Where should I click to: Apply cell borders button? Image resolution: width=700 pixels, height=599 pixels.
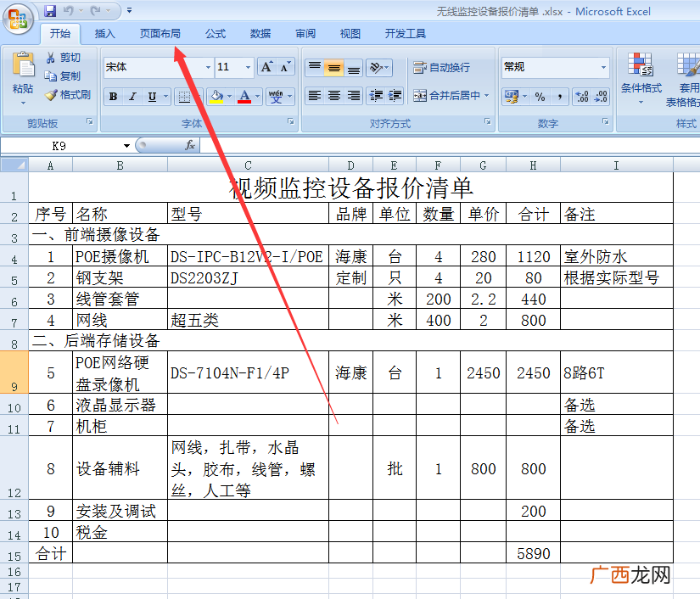[x=184, y=97]
